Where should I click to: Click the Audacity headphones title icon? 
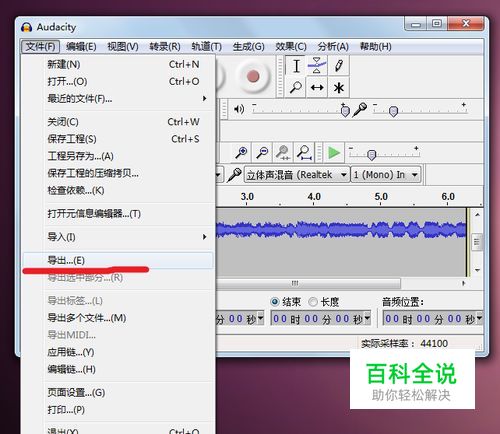pos(26,27)
